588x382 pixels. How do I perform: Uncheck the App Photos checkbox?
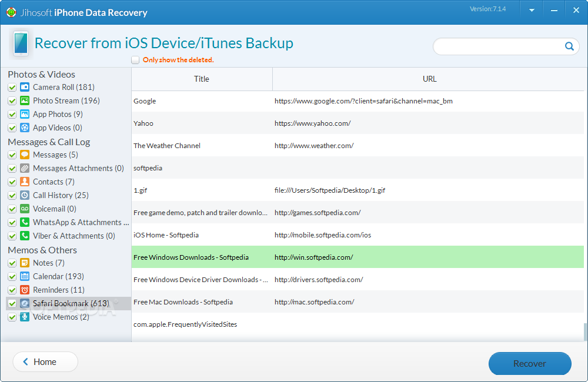(12, 115)
